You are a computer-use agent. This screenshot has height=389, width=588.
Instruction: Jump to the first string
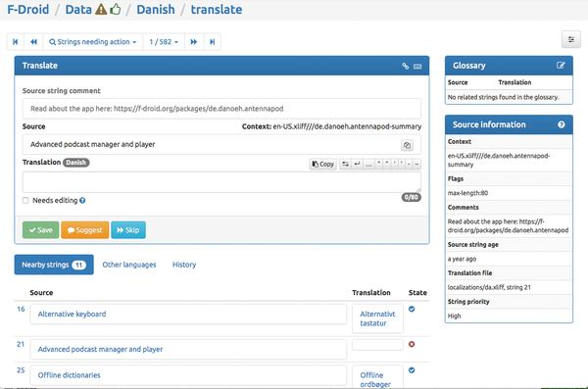[16, 41]
